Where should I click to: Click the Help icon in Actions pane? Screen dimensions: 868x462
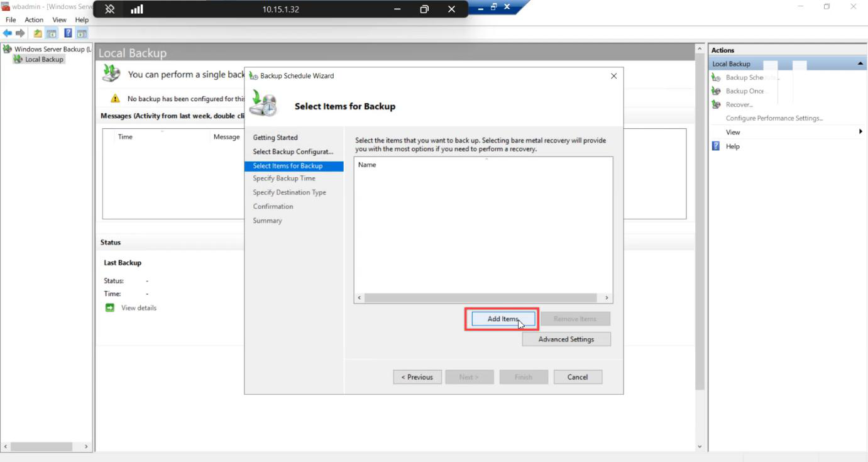coord(716,146)
